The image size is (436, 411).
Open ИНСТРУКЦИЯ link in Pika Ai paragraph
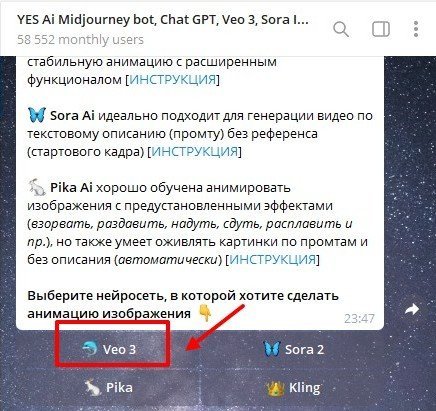pos(272,260)
